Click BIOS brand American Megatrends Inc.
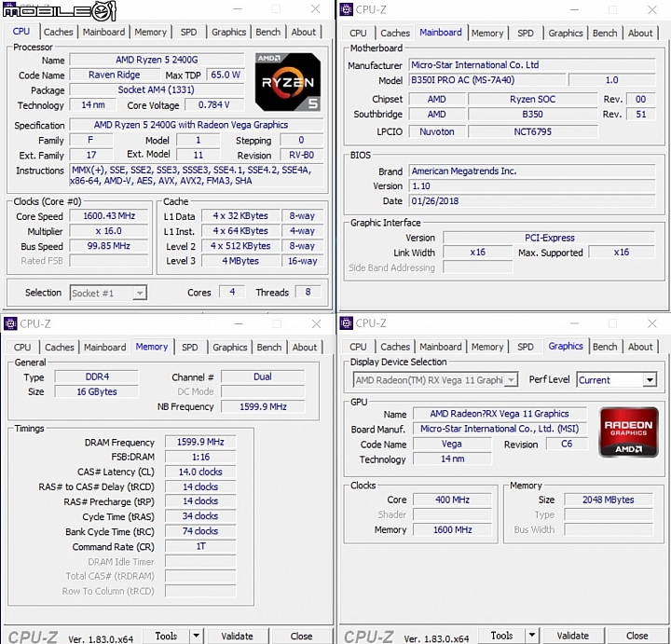671x644 pixels. (532, 171)
